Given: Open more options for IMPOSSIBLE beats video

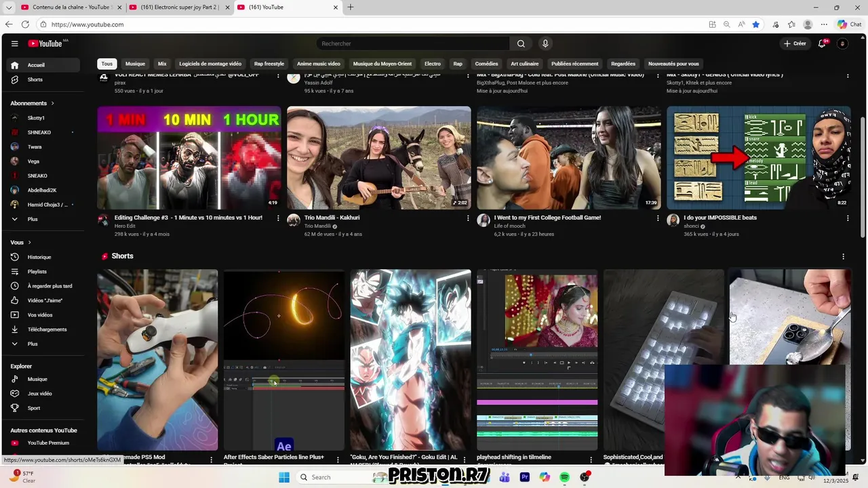Looking at the screenshot, I should click(x=848, y=218).
